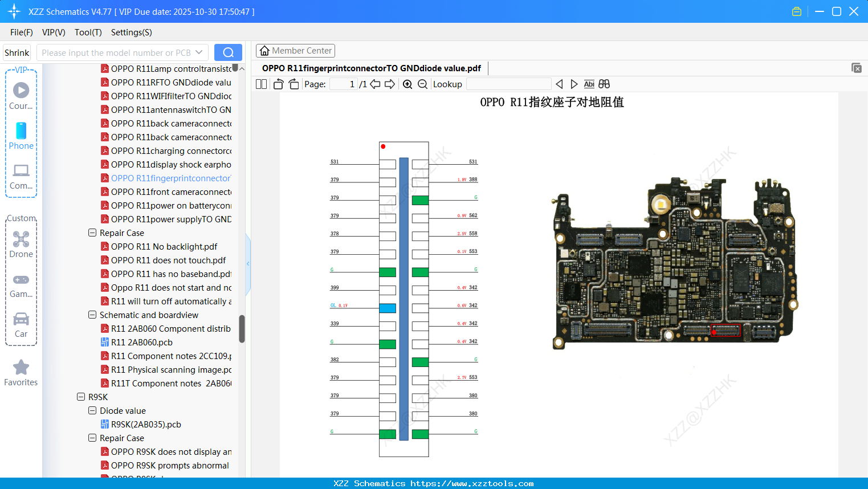Open the Tool menu
This screenshot has width=868, height=489.
88,32
